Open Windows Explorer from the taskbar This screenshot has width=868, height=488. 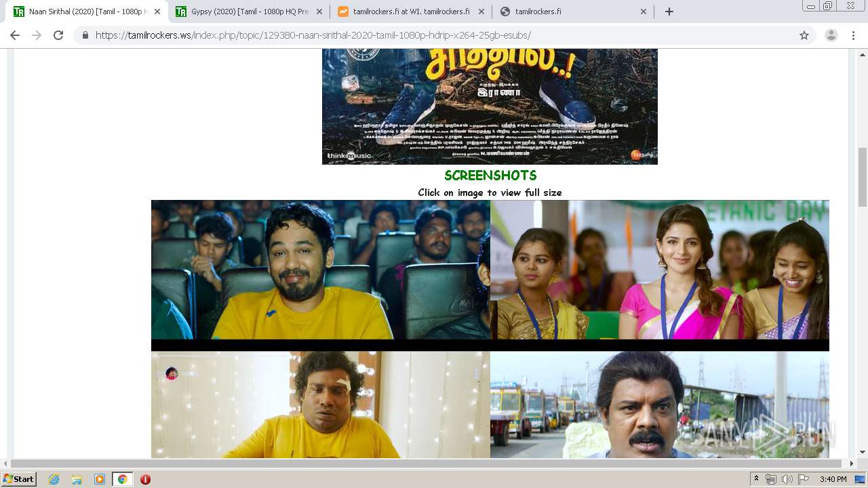click(x=77, y=479)
